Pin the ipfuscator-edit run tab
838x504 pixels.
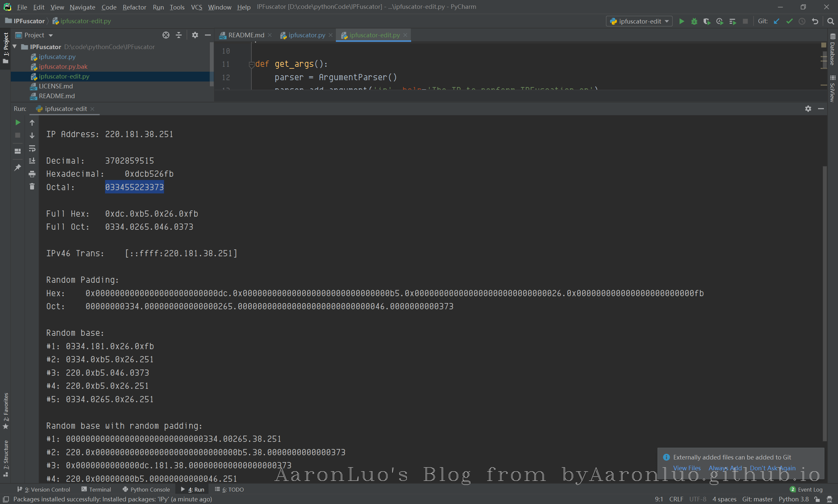[x=18, y=168]
